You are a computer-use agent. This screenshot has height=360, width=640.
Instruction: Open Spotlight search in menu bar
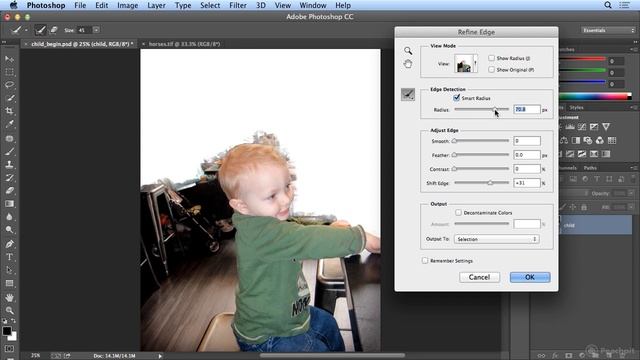click(x=608, y=5)
